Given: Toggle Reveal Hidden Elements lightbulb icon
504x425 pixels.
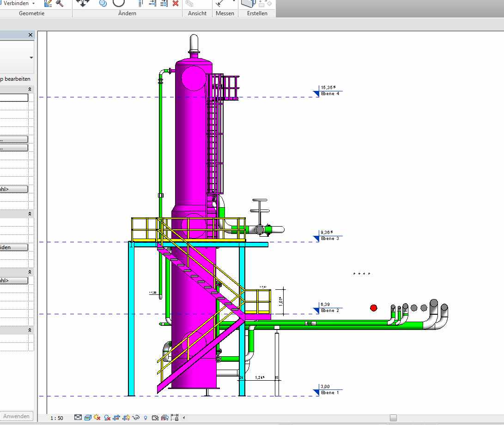Looking at the screenshot, I should [x=146, y=418].
